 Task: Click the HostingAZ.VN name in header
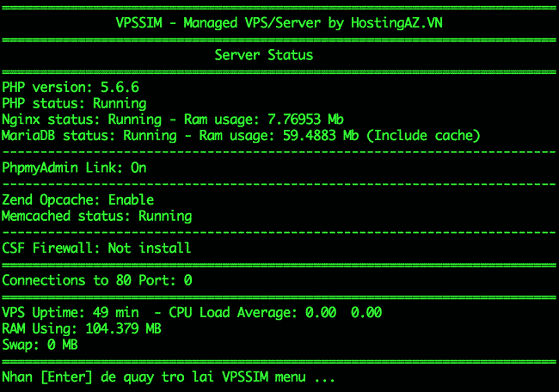[x=396, y=23]
